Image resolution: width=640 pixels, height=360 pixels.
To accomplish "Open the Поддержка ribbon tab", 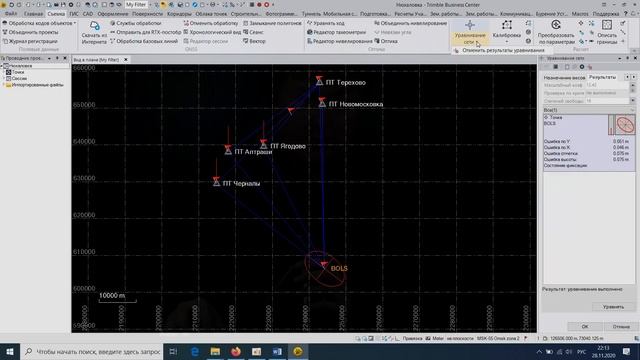I will coord(606,14).
